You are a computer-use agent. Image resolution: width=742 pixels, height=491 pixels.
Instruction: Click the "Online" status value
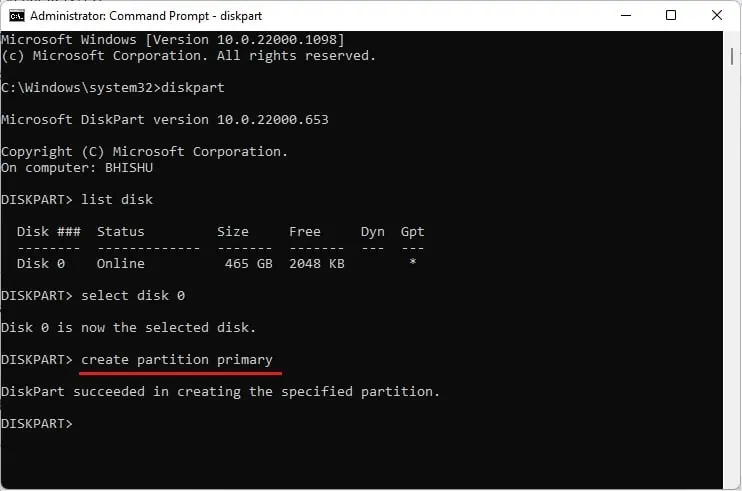[121, 263]
